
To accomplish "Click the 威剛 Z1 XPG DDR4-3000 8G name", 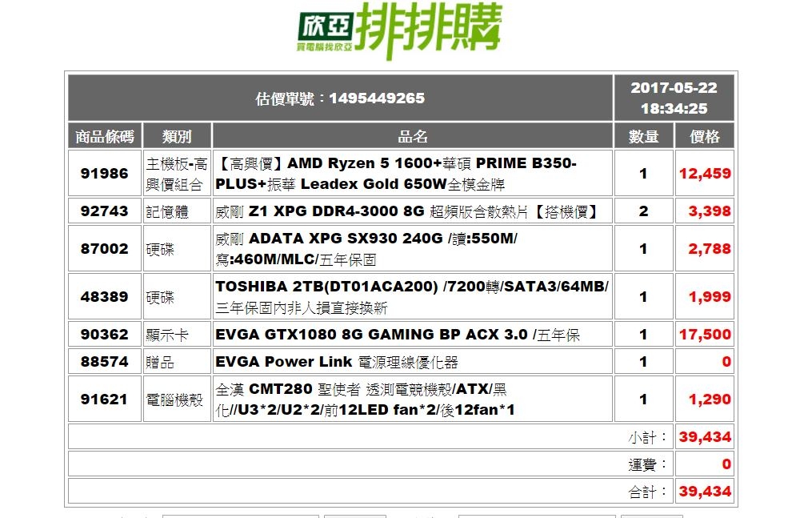I will click(407, 211).
